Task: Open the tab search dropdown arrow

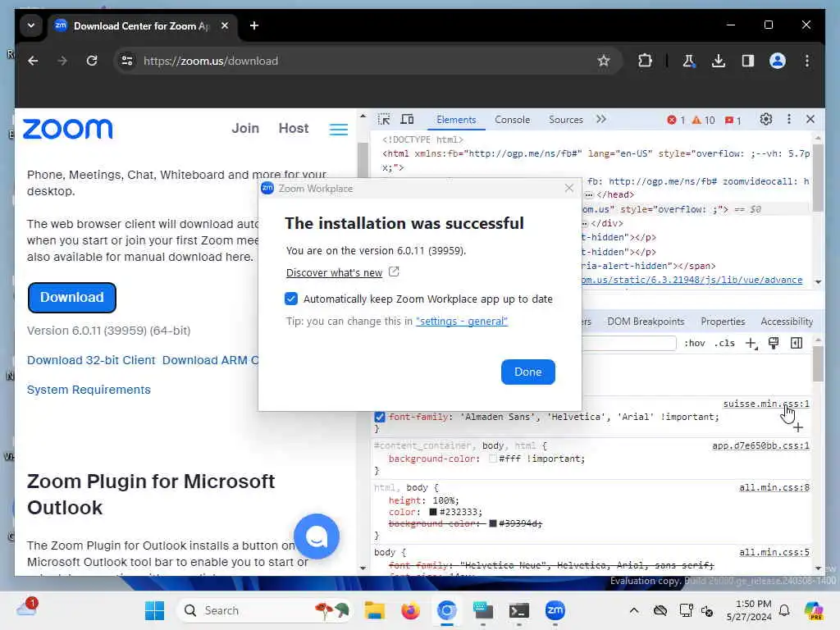Action: pos(31,25)
